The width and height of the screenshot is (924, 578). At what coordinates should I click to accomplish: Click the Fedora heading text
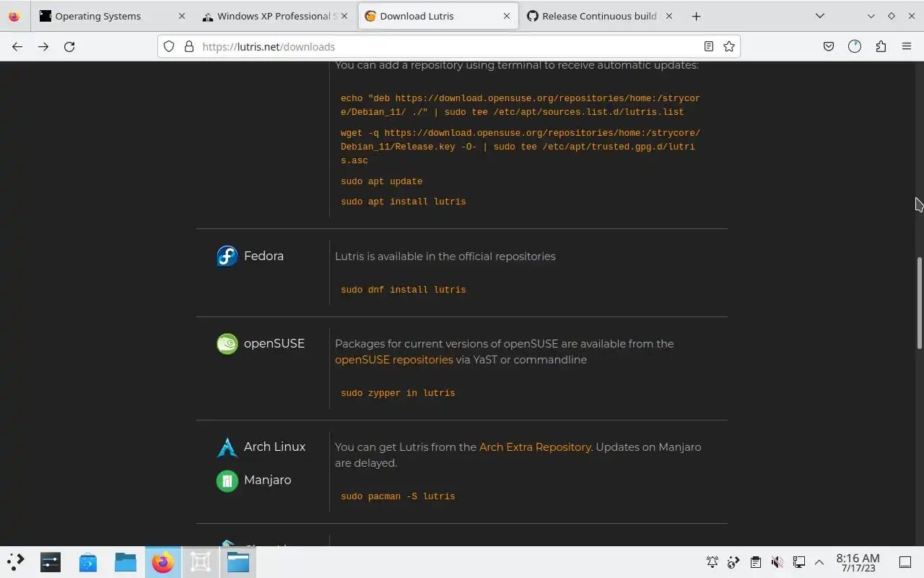(263, 256)
